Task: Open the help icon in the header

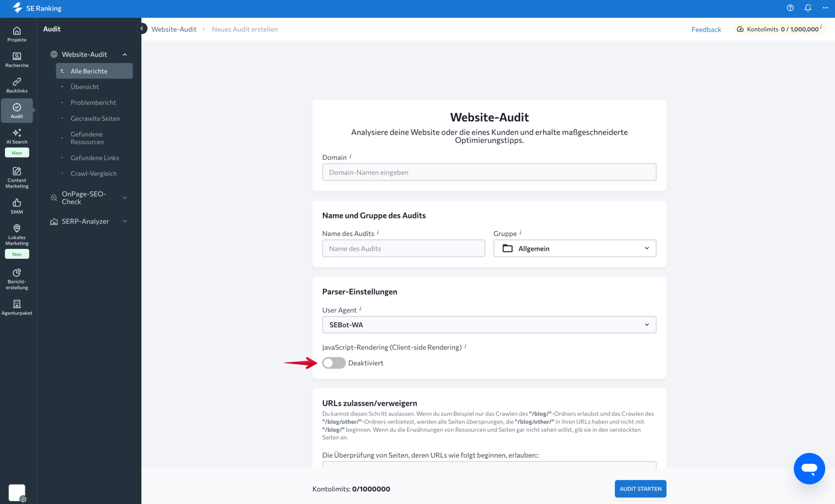Action: point(790,8)
